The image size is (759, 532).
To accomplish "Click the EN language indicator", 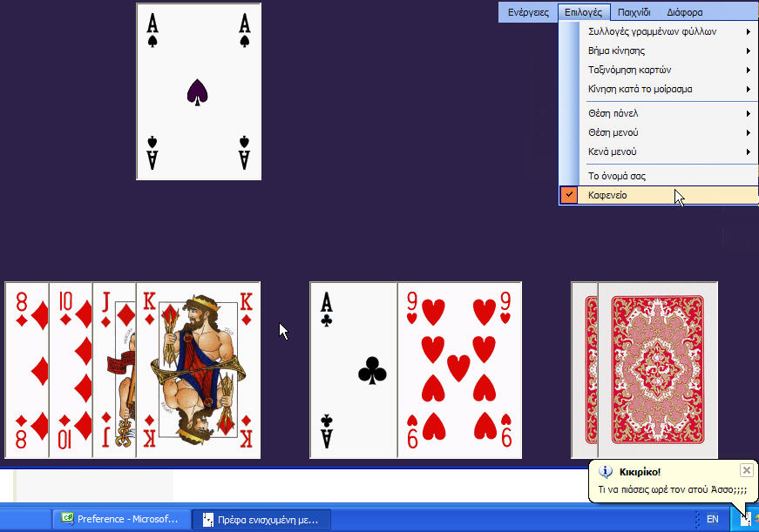I will [x=712, y=519].
